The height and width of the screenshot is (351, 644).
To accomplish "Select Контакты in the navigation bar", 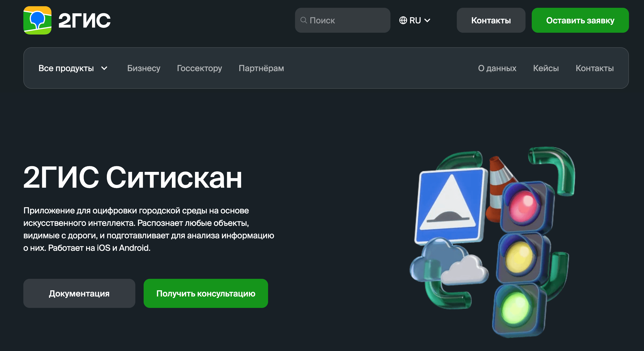I will point(595,68).
